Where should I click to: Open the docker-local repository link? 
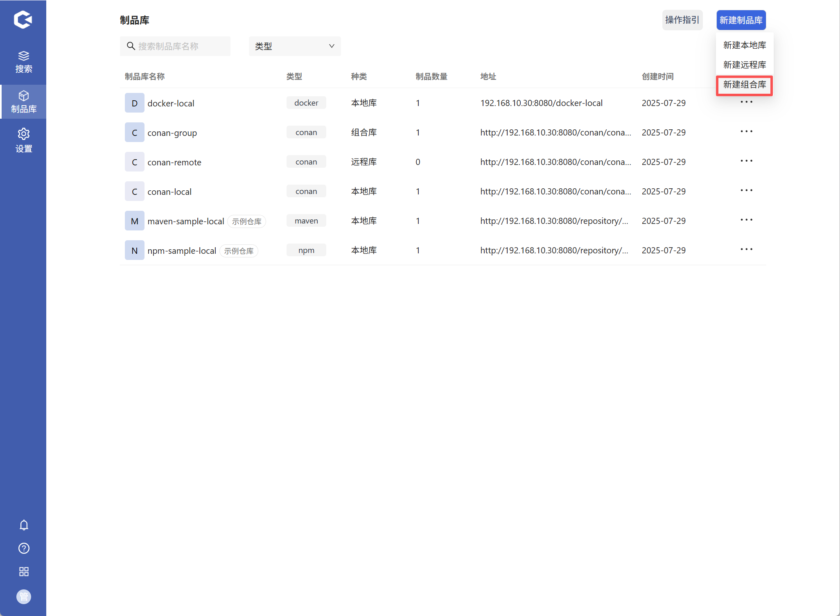pyautogui.click(x=171, y=103)
